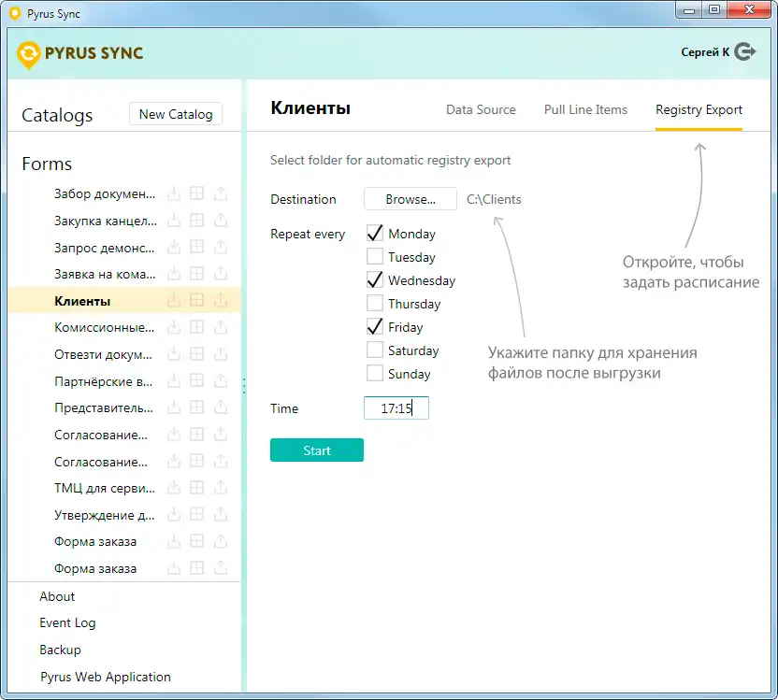
Task: Click upload icon in Запрос демонс... row
Action: (x=221, y=247)
